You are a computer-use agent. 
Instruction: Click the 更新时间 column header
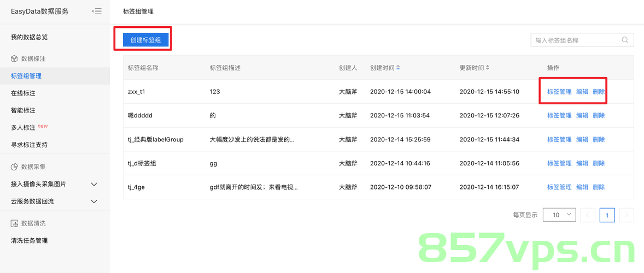click(x=471, y=68)
